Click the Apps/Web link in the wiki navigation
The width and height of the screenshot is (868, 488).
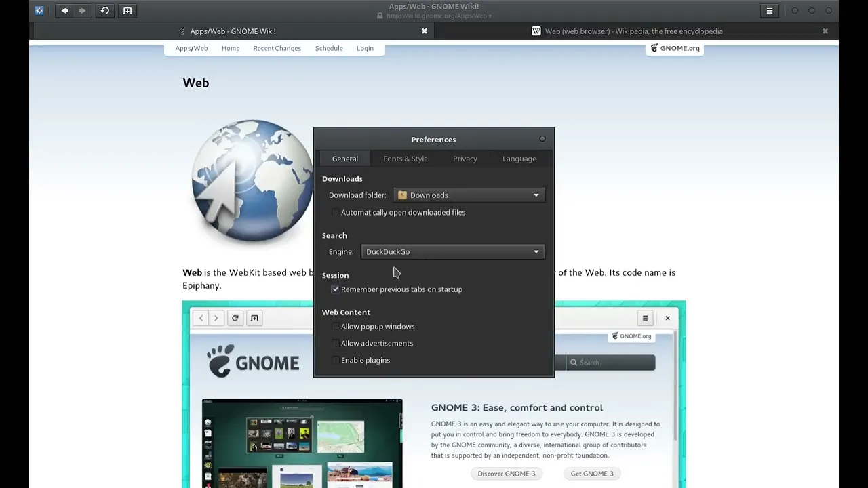[192, 49]
